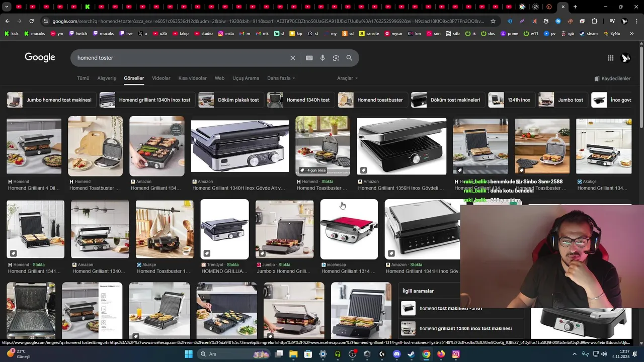Open the steam bookmark
Viewport: 644px width, 362px height.
[588, 33]
